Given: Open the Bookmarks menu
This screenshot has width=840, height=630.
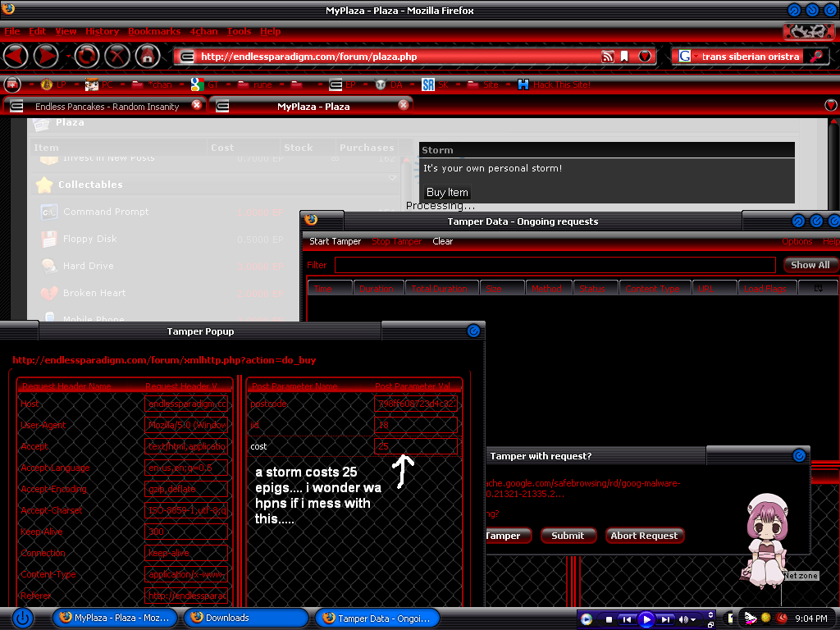Looking at the screenshot, I should click(154, 31).
